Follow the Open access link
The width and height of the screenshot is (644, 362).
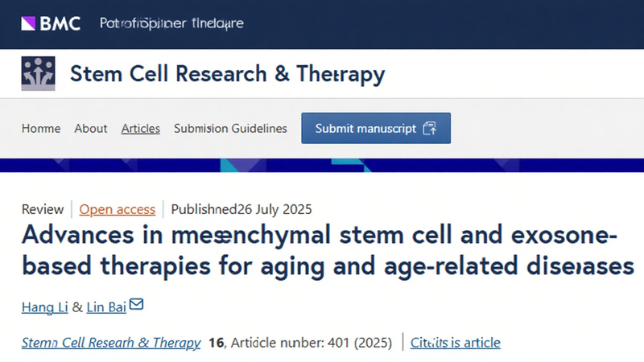pos(118,210)
